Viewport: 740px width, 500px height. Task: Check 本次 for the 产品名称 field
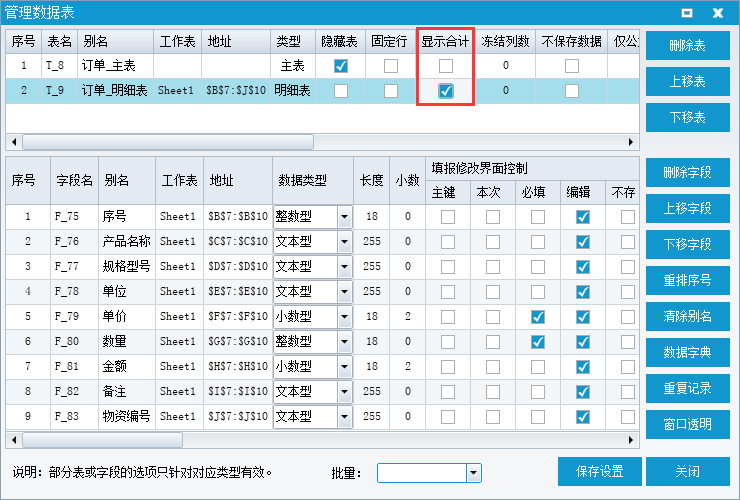pyautogui.click(x=493, y=242)
